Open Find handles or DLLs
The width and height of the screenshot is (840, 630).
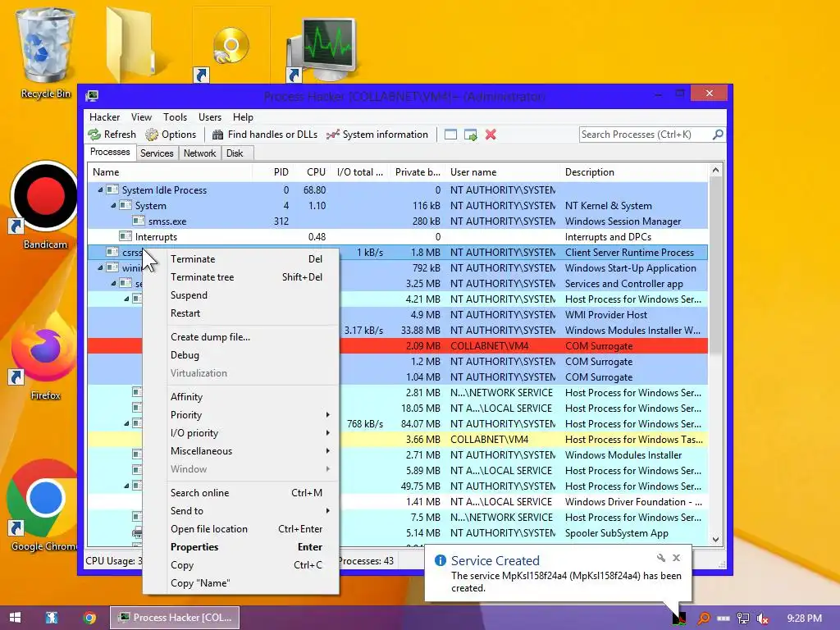pyautogui.click(x=265, y=135)
